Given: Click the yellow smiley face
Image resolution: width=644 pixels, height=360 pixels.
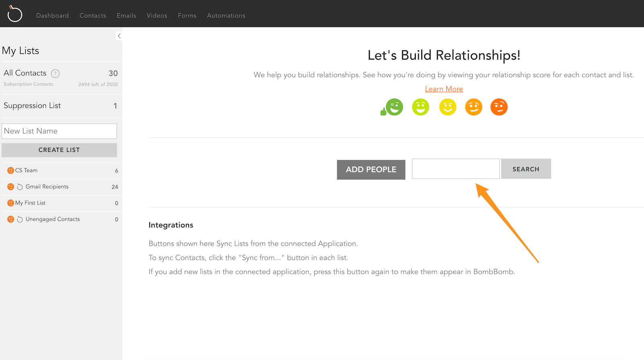Looking at the screenshot, I should pos(448,107).
